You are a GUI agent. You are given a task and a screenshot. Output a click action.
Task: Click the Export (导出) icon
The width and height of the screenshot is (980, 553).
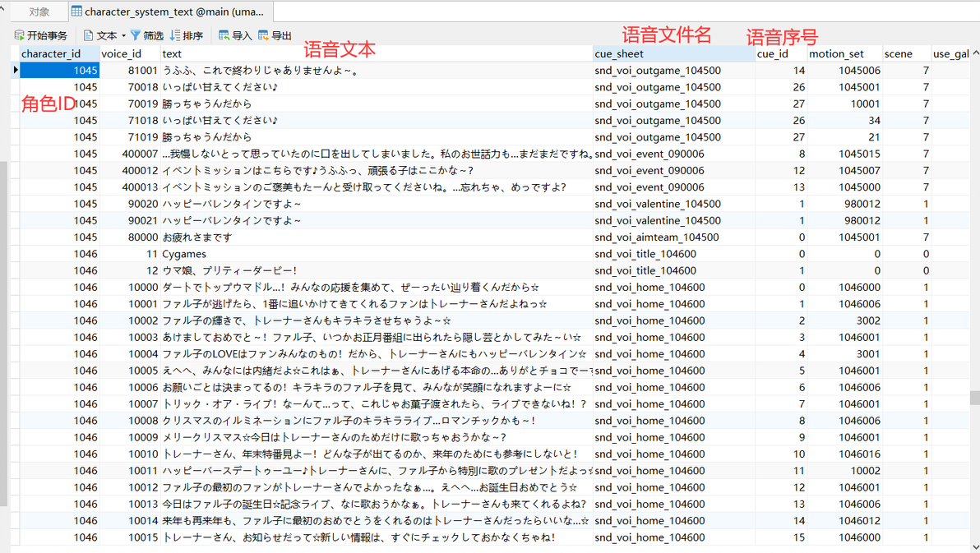(x=263, y=35)
